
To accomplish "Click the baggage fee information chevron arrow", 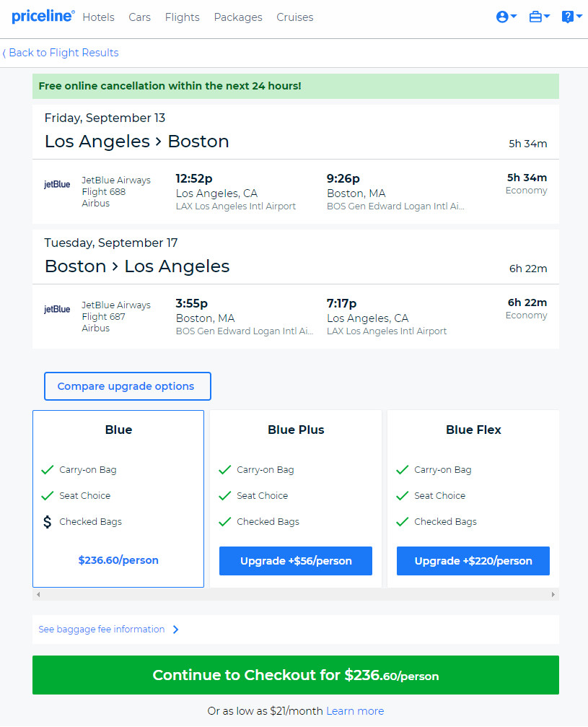I will [175, 629].
